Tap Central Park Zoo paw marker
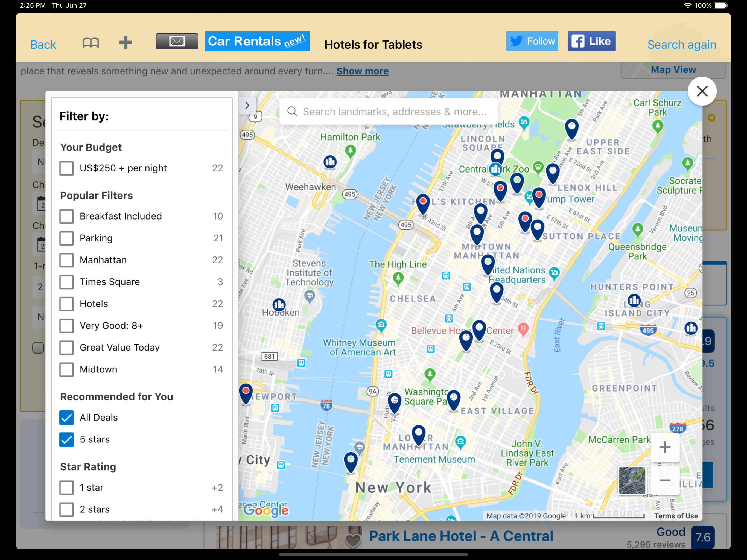Screen dimensions: 747x560 point(538,168)
